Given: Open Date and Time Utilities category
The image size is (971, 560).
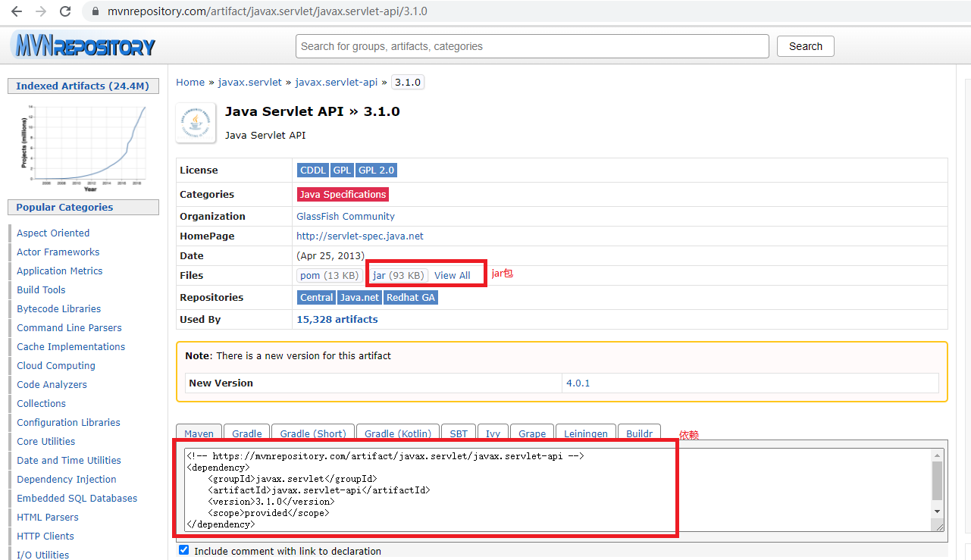Looking at the screenshot, I should click(x=69, y=460).
